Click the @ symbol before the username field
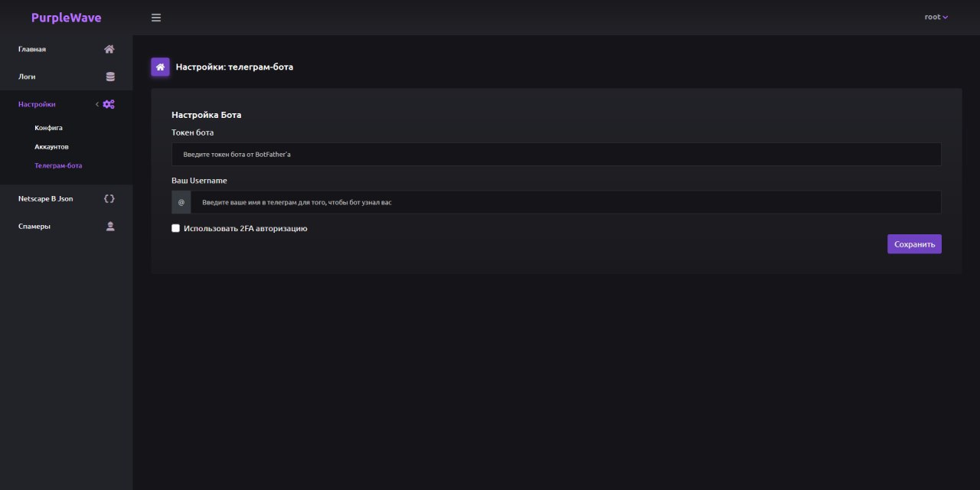Image resolution: width=980 pixels, height=490 pixels. [x=181, y=202]
